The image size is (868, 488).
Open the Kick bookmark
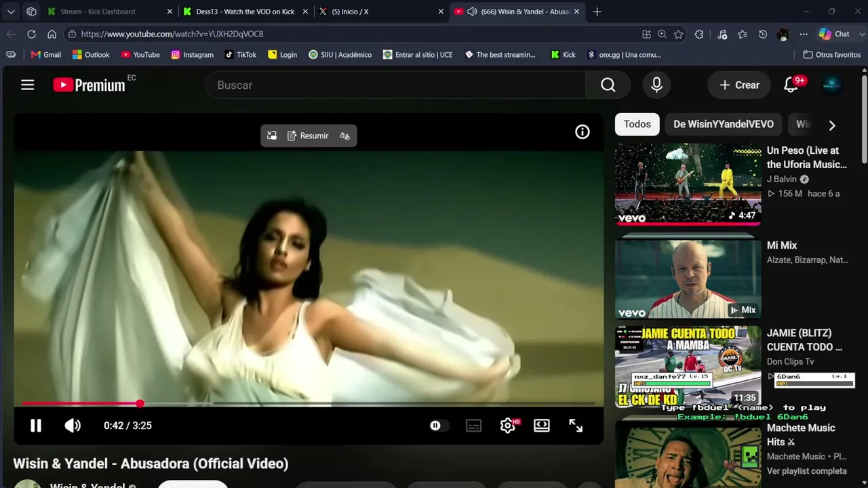(563, 55)
